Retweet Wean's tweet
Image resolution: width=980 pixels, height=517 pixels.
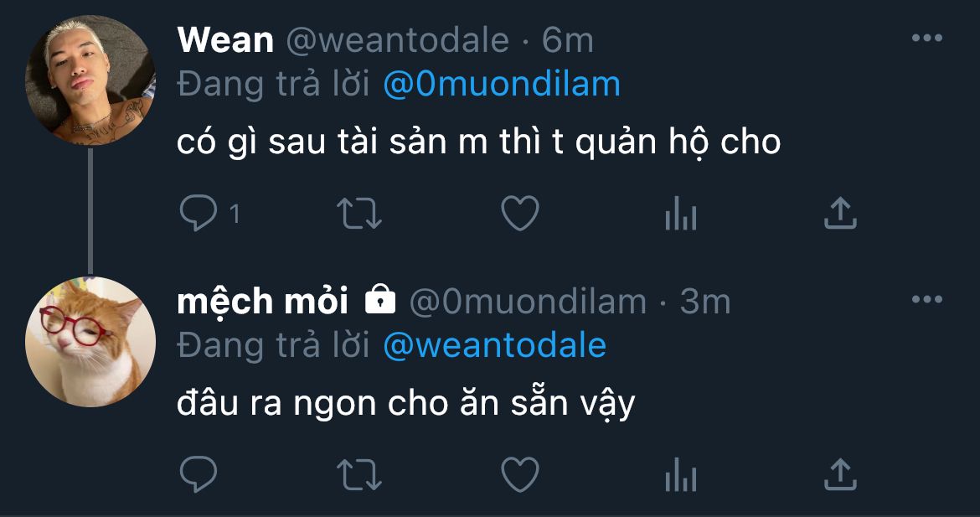click(x=358, y=213)
